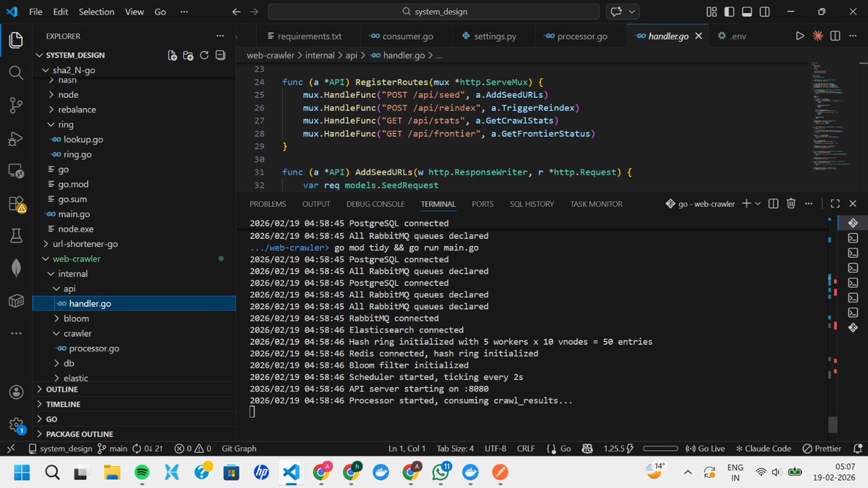Viewport: 868px width, 488px height.
Task: Open the Explorer view in activity bar
Action: [x=16, y=39]
